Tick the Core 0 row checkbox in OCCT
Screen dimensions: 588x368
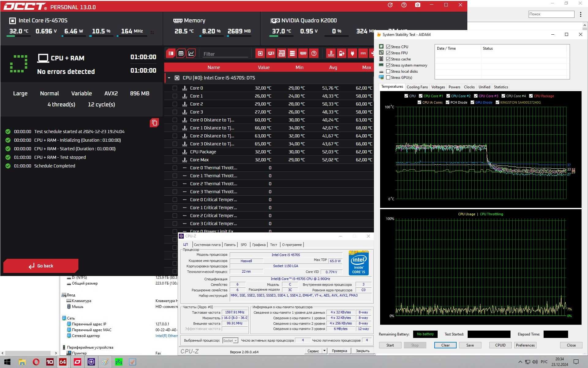pos(175,88)
